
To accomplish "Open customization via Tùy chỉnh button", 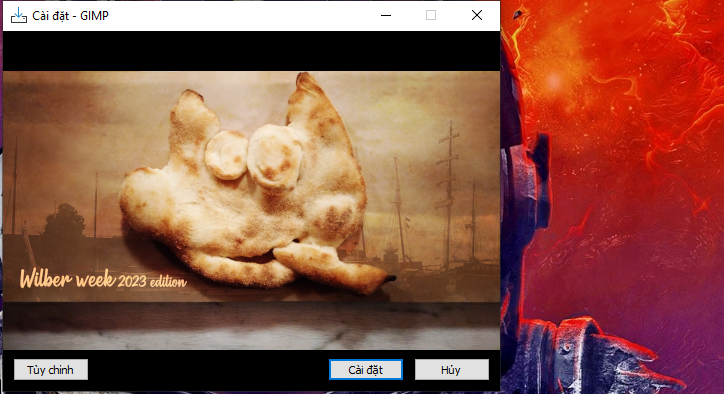I will pyautogui.click(x=51, y=370).
